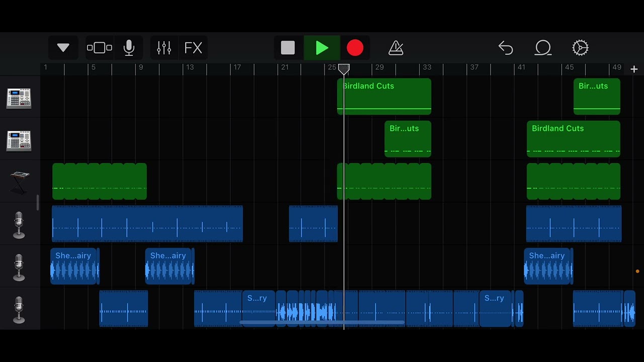Open the loop browser

pyautogui.click(x=543, y=48)
